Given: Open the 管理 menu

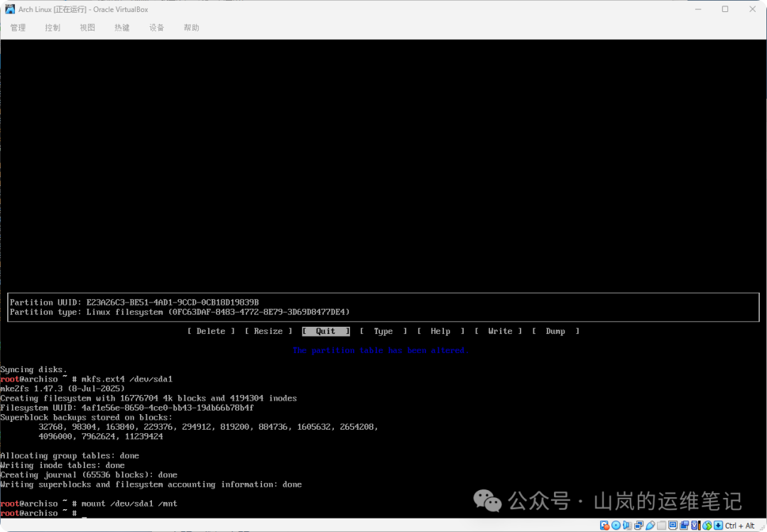Looking at the screenshot, I should point(18,28).
